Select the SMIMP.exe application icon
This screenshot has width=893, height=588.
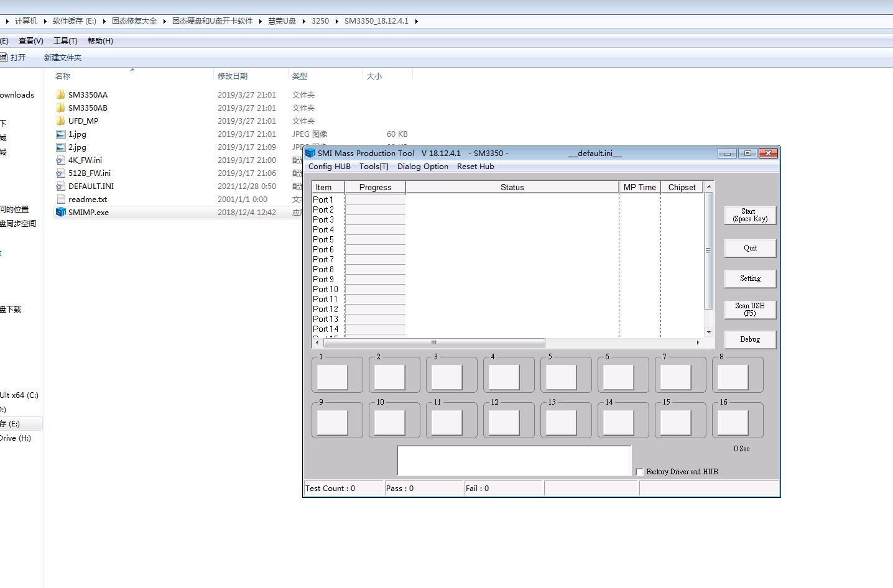pos(60,213)
